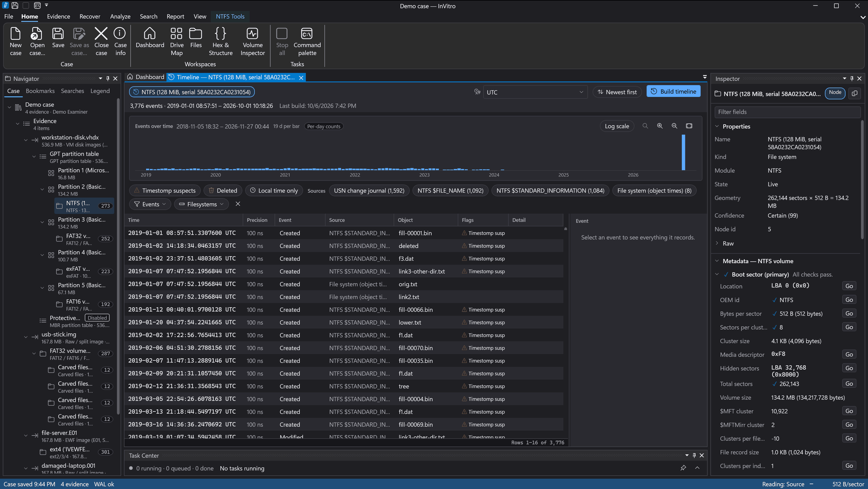Open the Filesystems filter dropdown
The width and height of the screenshot is (868, 489).
pos(201,204)
